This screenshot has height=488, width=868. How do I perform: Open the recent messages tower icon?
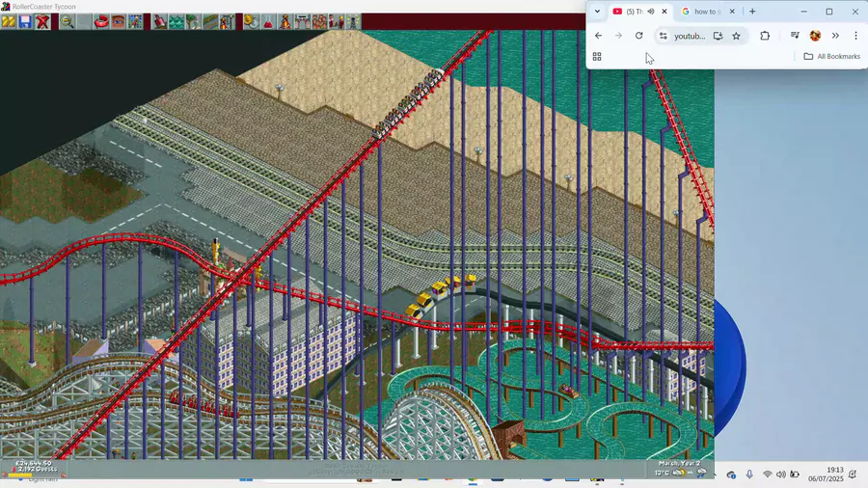click(353, 21)
